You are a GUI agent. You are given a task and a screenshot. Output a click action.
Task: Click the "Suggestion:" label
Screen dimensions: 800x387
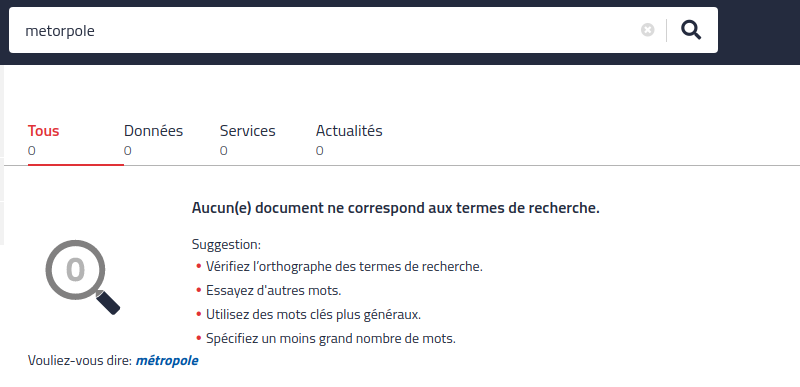pyautogui.click(x=226, y=245)
